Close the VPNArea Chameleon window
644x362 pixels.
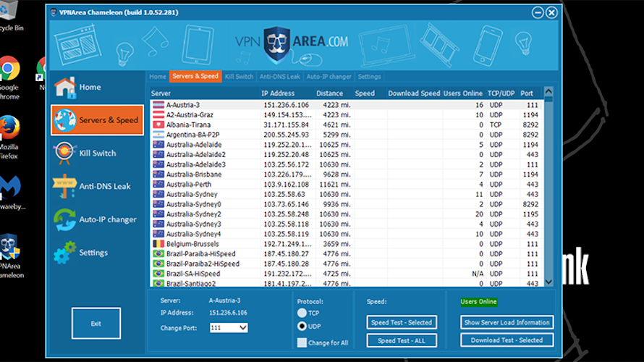(x=551, y=13)
